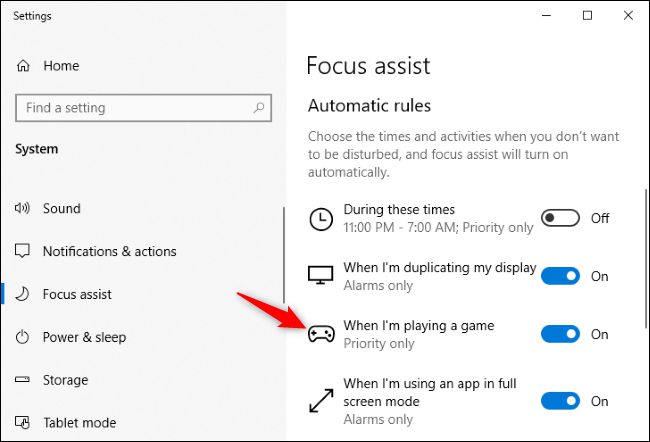
Task: Turn off When I'm playing a game toggle
Action: click(x=560, y=334)
